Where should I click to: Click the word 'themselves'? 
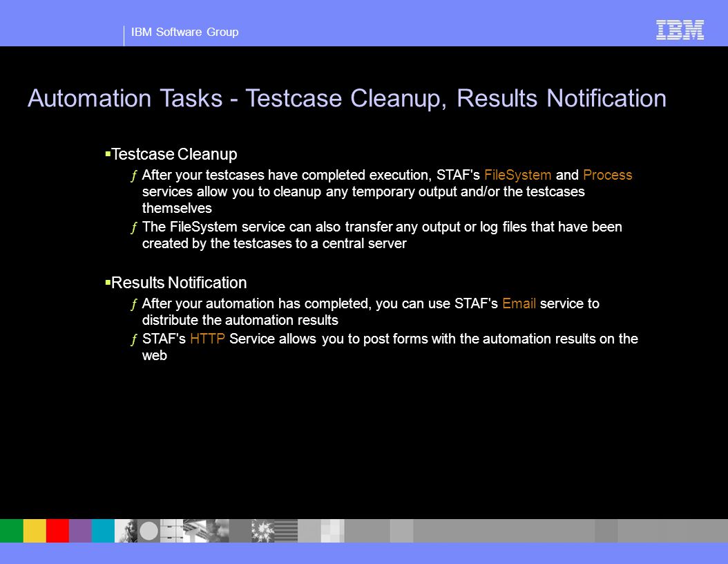177,208
